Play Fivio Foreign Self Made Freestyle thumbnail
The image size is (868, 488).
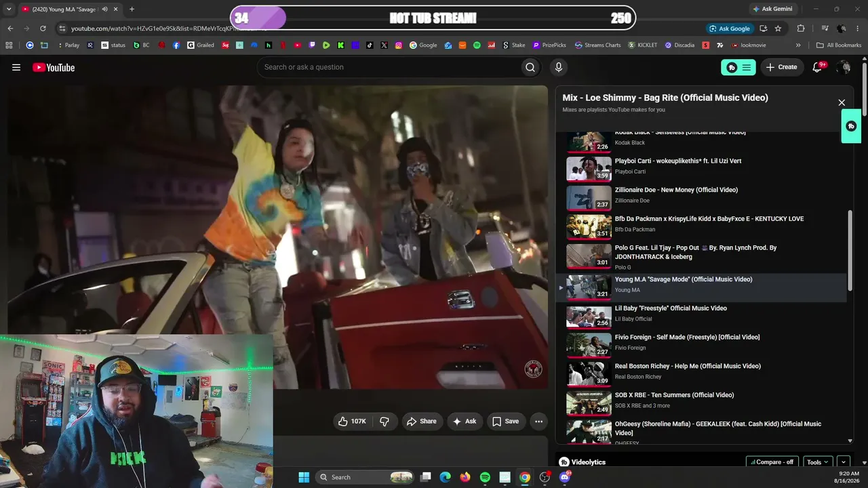click(589, 345)
